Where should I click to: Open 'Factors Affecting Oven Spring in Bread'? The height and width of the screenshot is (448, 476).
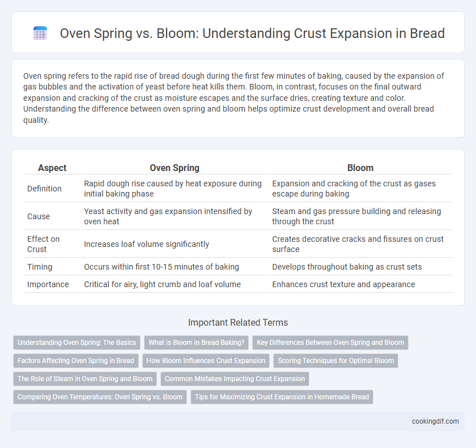pos(76,361)
